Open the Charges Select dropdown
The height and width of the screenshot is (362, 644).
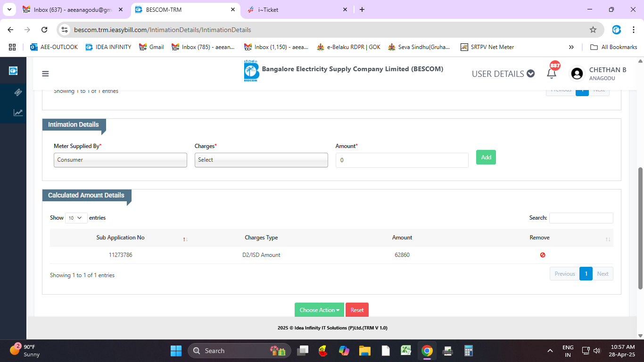pyautogui.click(x=261, y=160)
